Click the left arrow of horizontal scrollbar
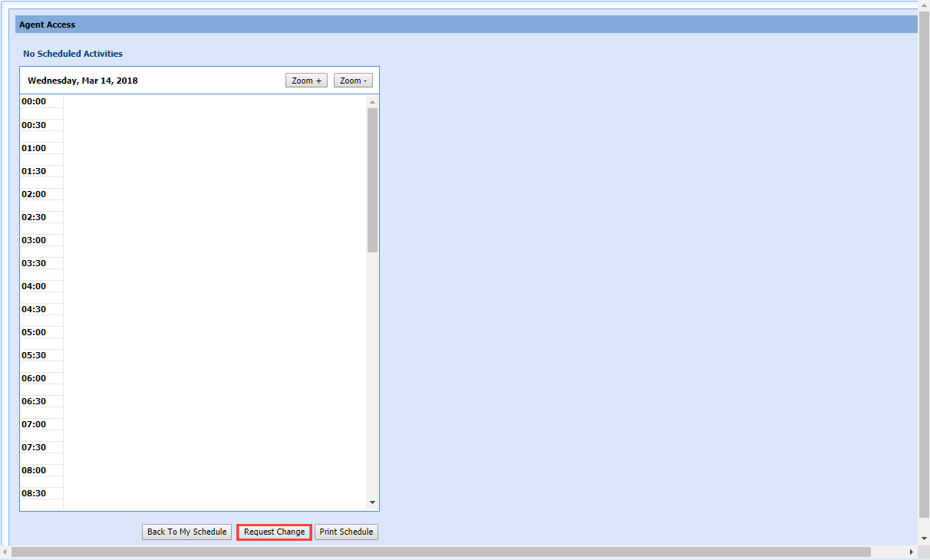Screen dimensions: 930x560 coord(5,552)
